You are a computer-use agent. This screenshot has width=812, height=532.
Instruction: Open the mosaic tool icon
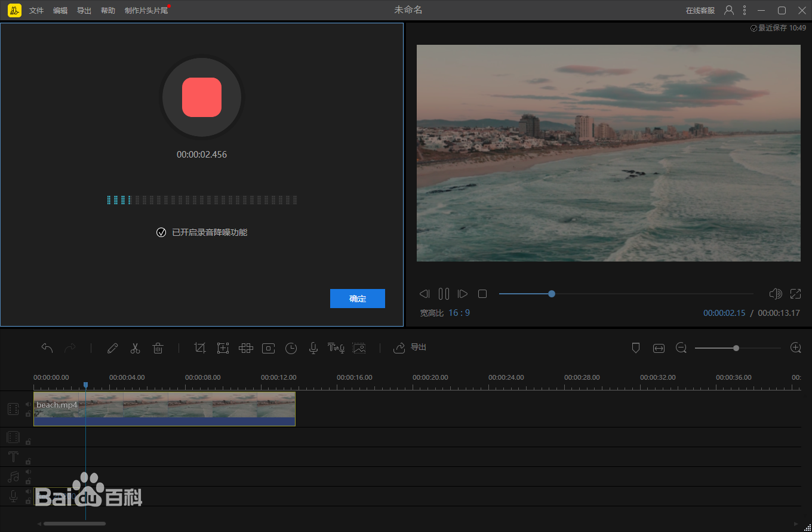[x=245, y=348]
